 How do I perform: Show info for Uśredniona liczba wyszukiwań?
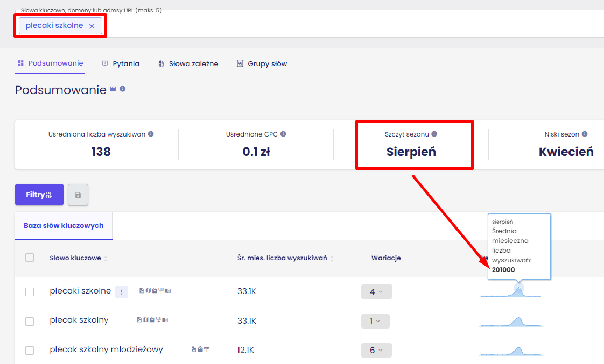(x=151, y=134)
